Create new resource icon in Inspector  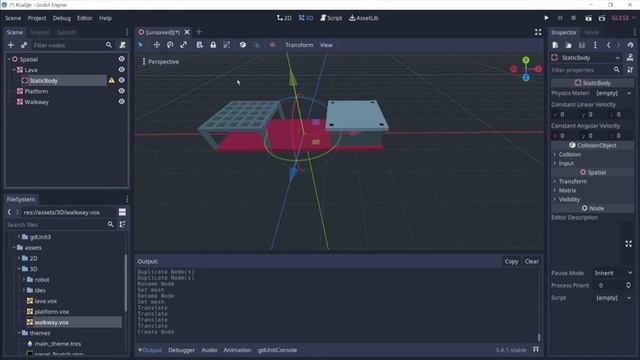point(555,45)
